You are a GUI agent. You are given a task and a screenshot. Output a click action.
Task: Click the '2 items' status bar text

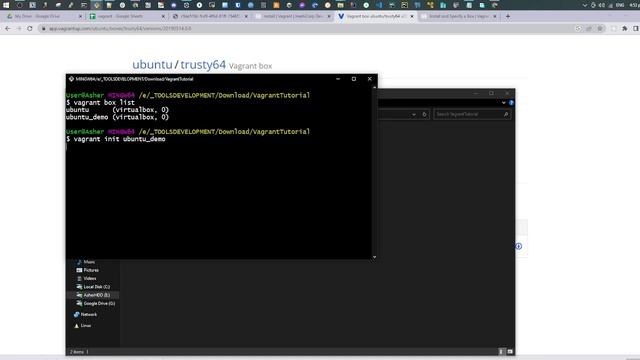coord(76,352)
